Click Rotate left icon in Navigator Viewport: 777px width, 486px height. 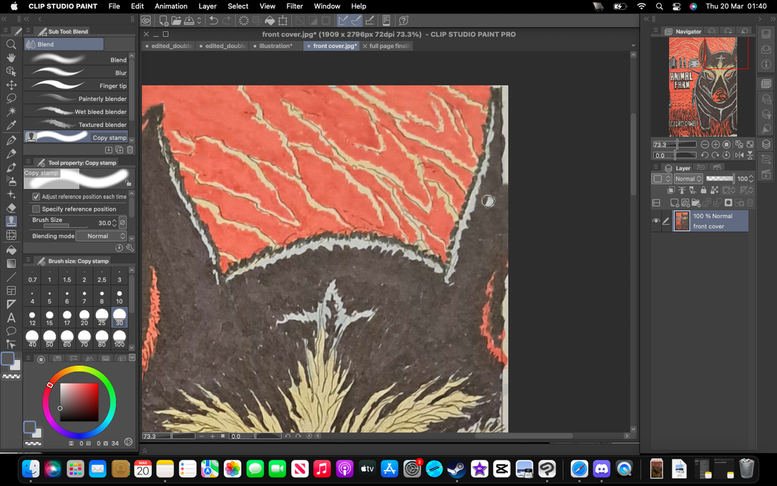705,155
